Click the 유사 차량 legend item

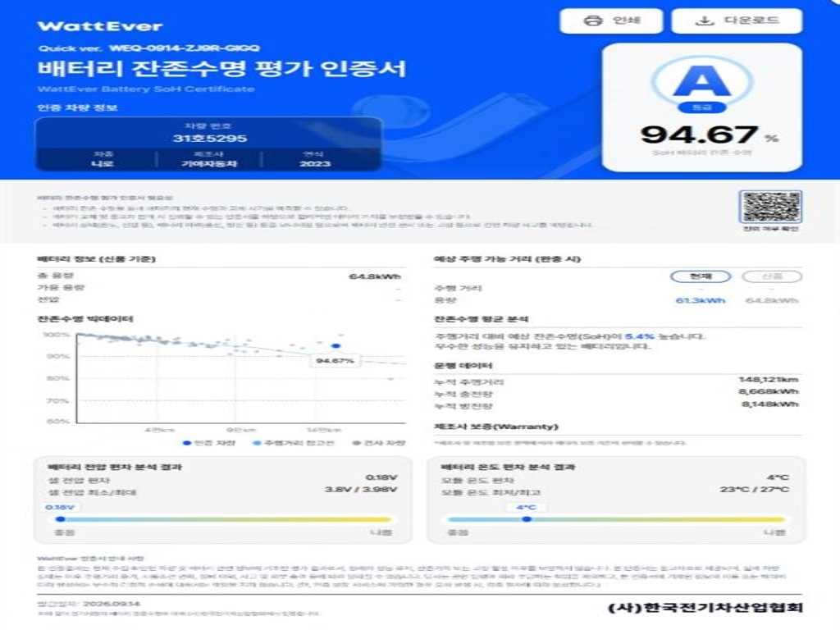coord(379,443)
